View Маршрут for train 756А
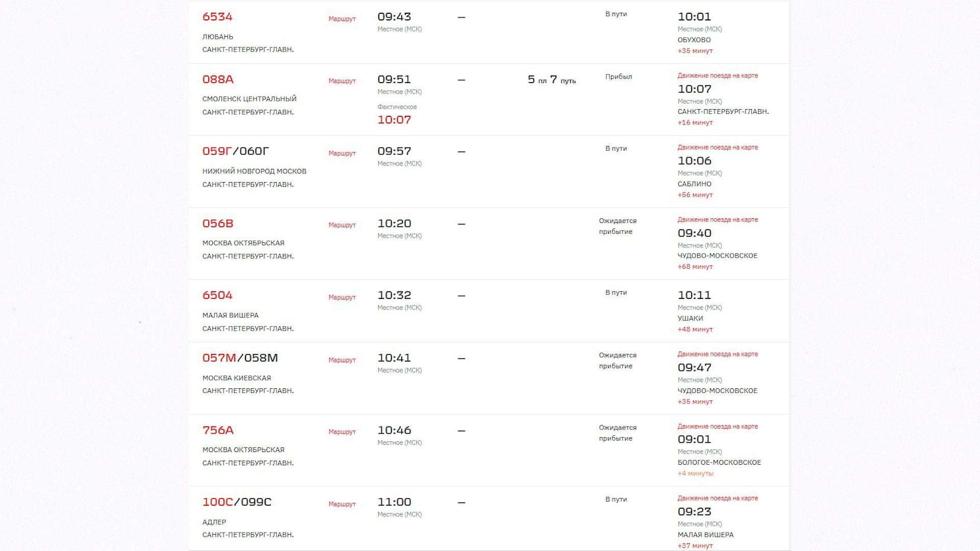This screenshot has width=980, height=551. click(342, 432)
